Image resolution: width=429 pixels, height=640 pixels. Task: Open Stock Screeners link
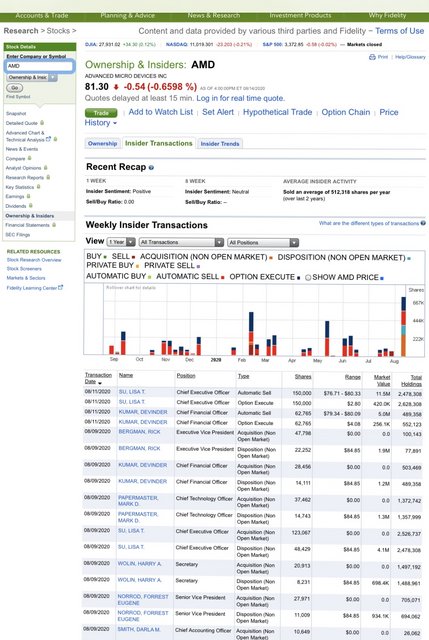click(x=24, y=269)
